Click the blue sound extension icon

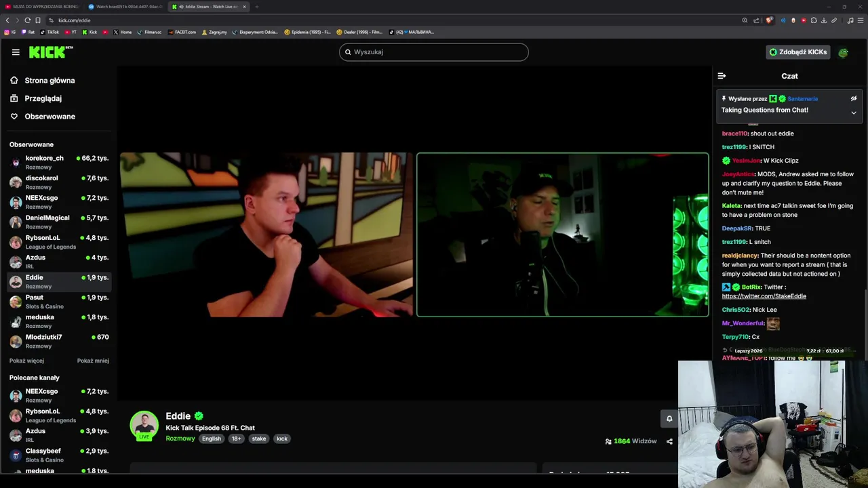click(x=783, y=20)
